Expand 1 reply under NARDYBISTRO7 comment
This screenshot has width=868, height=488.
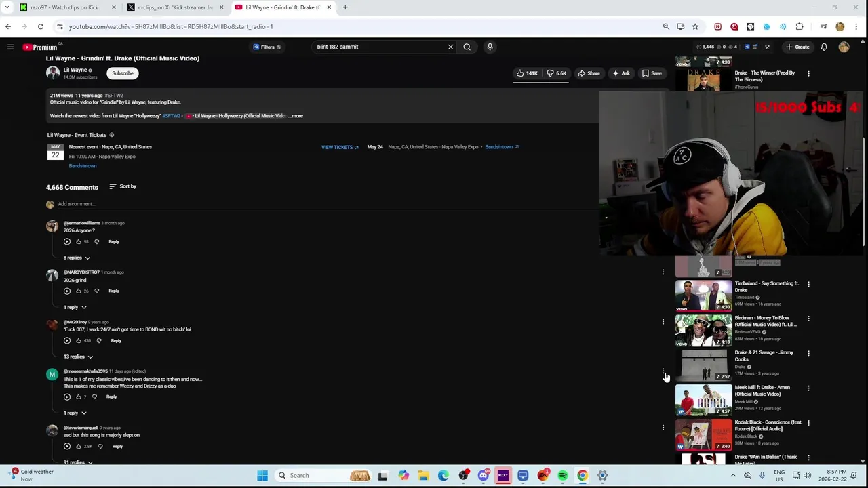click(x=75, y=307)
